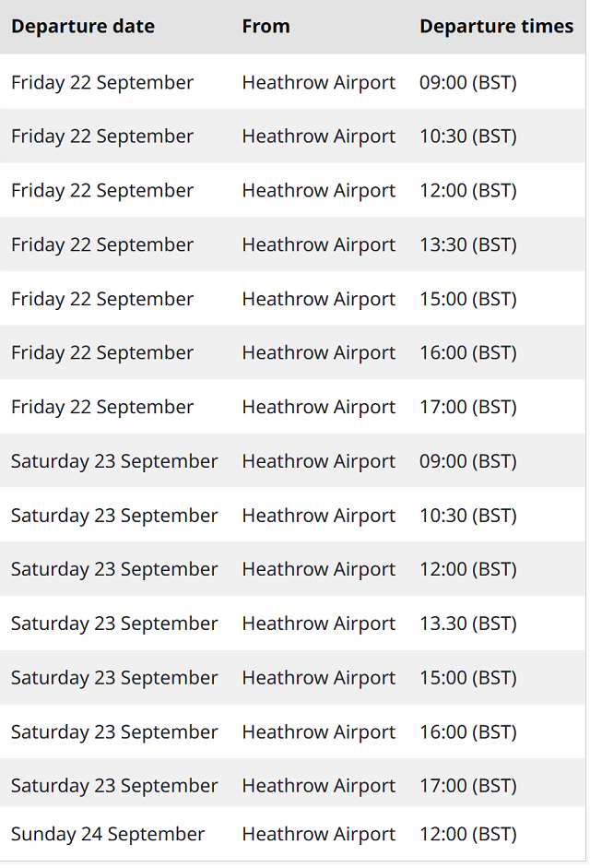Select Friday's 16:00 (BST) time cell

[467, 352]
